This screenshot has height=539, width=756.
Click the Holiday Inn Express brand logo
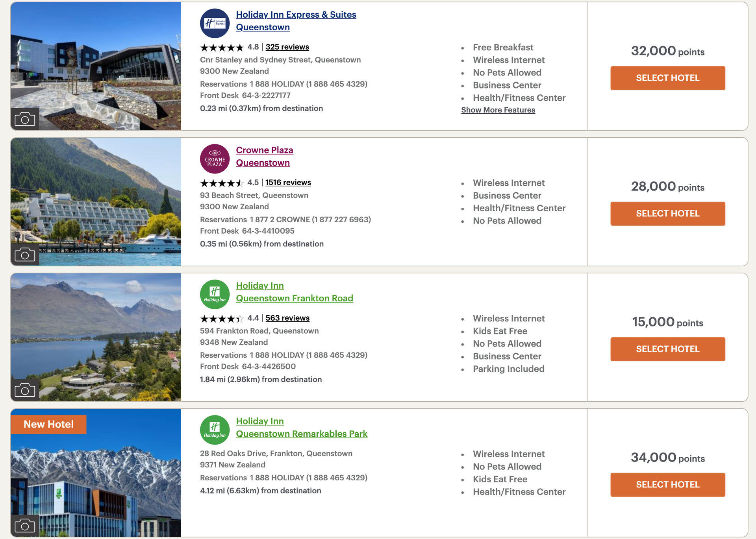tap(215, 23)
